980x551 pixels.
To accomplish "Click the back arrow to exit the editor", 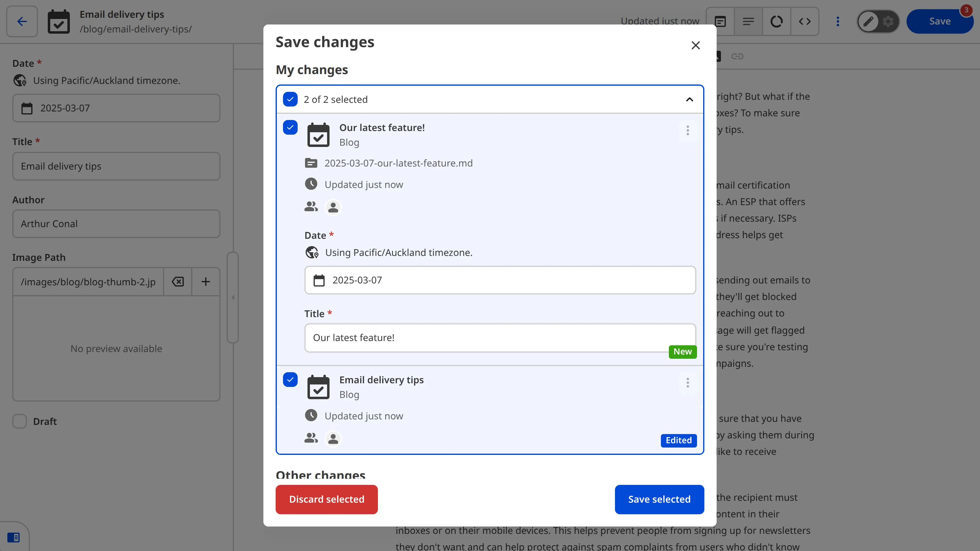I will click(21, 21).
